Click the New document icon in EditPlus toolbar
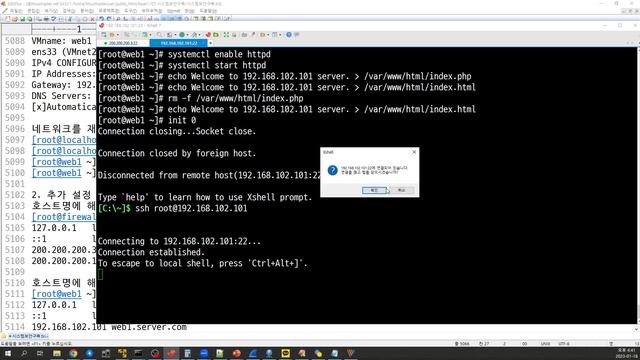640x360 pixels. [x=7, y=19]
